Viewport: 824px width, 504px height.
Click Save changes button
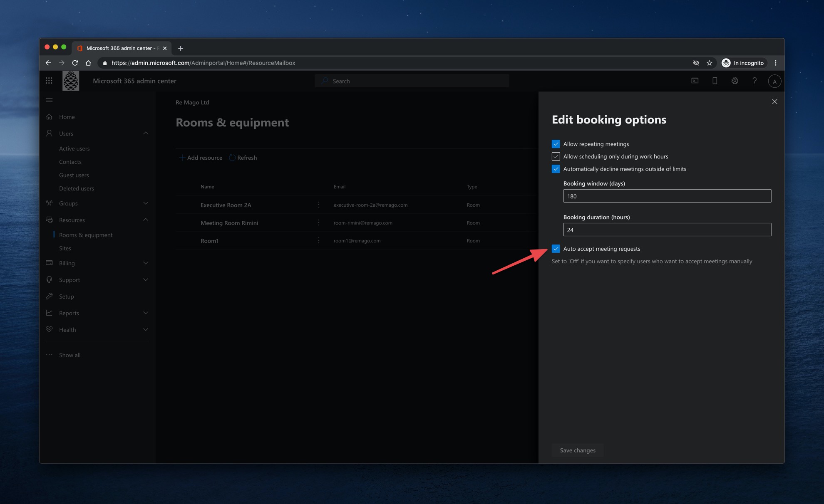pyautogui.click(x=577, y=450)
